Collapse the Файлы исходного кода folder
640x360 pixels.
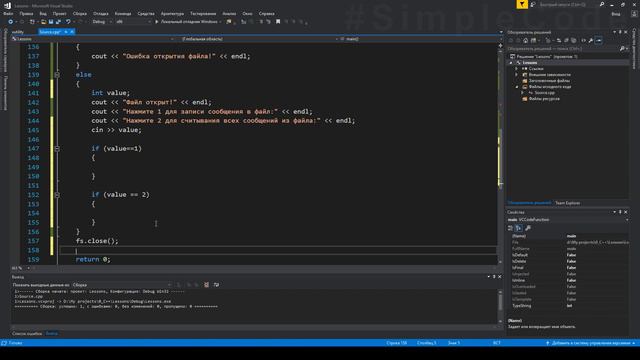click(x=517, y=87)
